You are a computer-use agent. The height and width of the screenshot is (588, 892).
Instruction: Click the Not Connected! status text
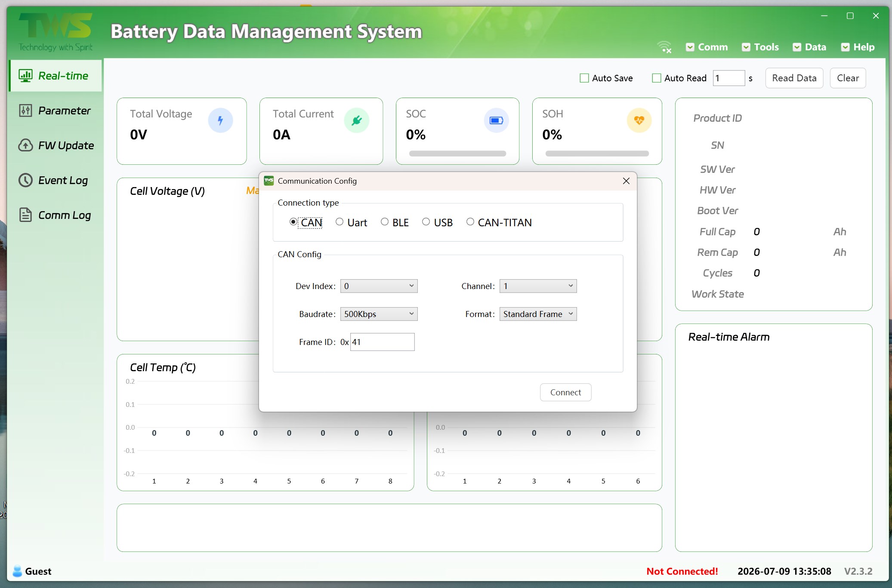tap(682, 571)
